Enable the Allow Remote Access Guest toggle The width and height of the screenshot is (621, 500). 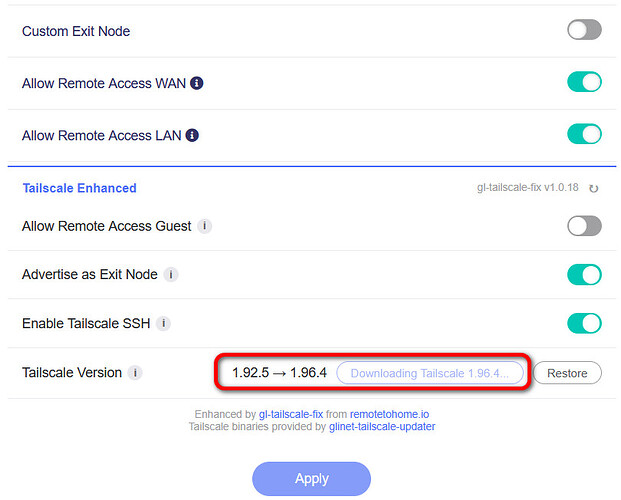[584, 226]
